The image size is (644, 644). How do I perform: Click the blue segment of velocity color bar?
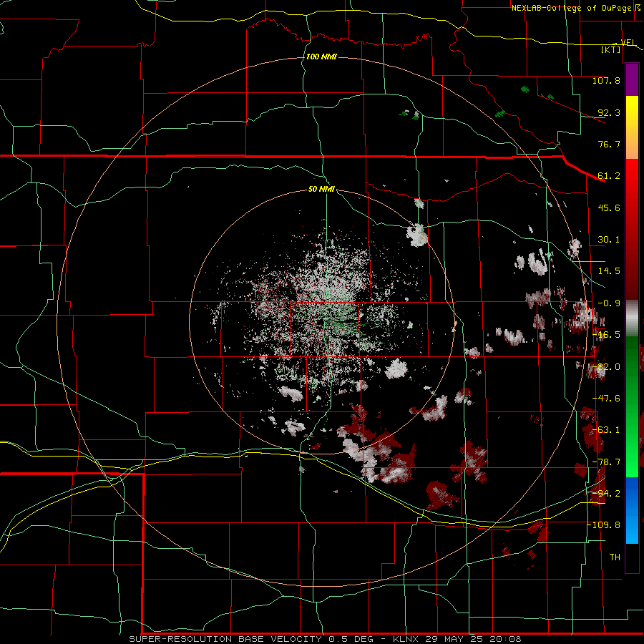632,510
